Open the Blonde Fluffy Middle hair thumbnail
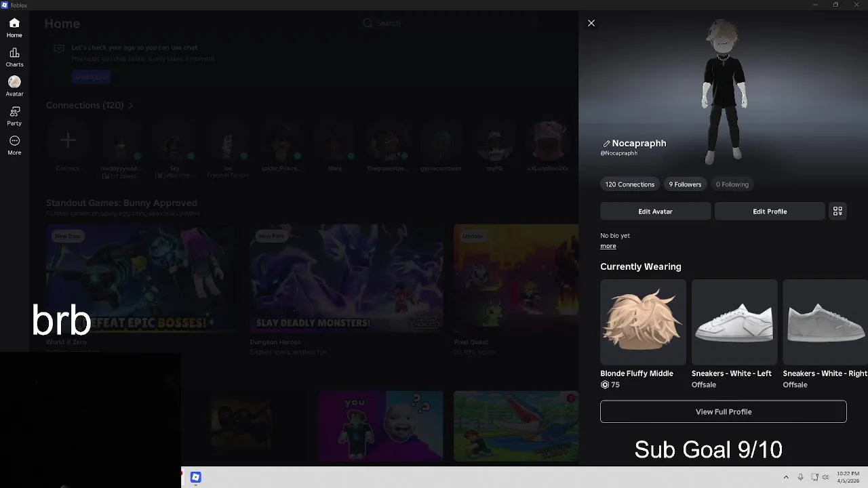 pyautogui.click(x=643, y=322)
